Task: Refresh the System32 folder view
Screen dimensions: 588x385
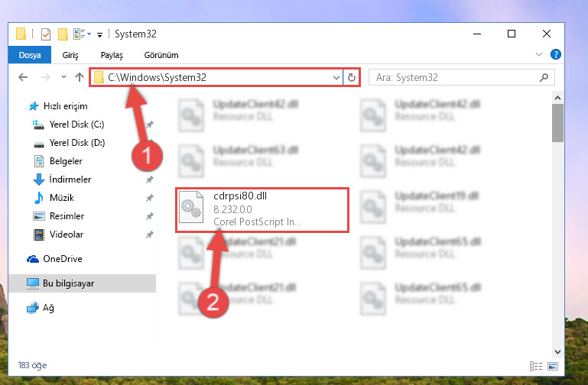Action: tap(352, 77)
